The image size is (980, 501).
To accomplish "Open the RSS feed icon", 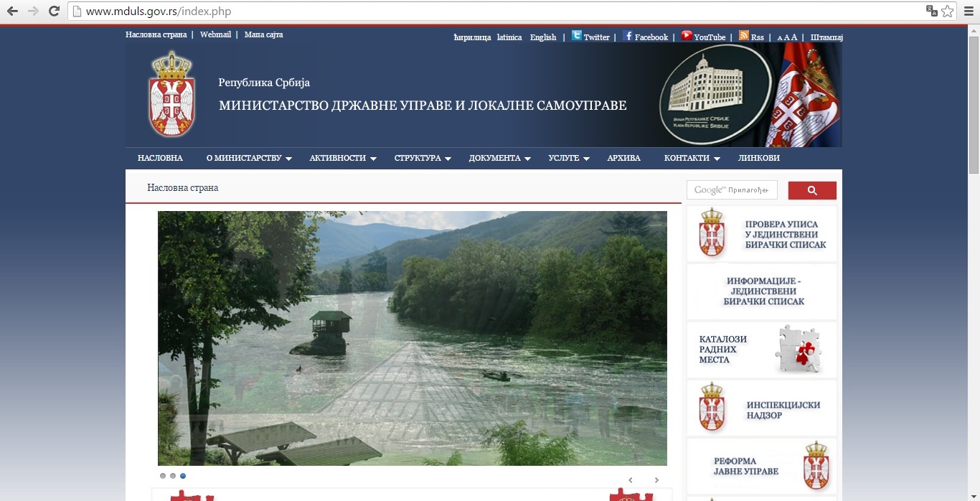I will (x=744, y=36).
